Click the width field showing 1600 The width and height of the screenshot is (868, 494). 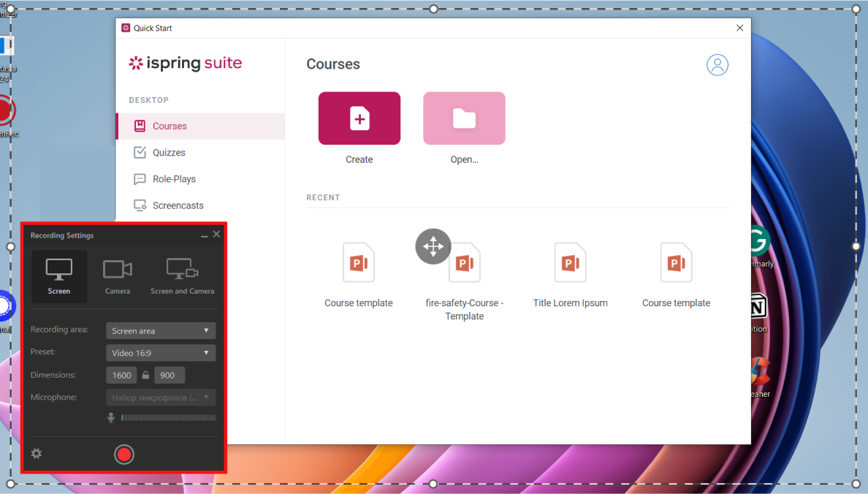click(x=121, y=375)
